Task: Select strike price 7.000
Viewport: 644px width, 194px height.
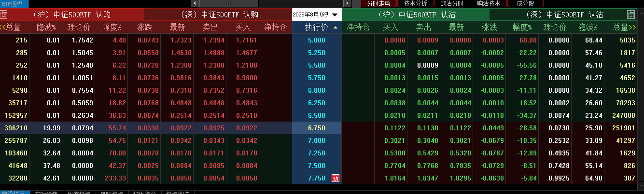Action: tap(316, 140)
